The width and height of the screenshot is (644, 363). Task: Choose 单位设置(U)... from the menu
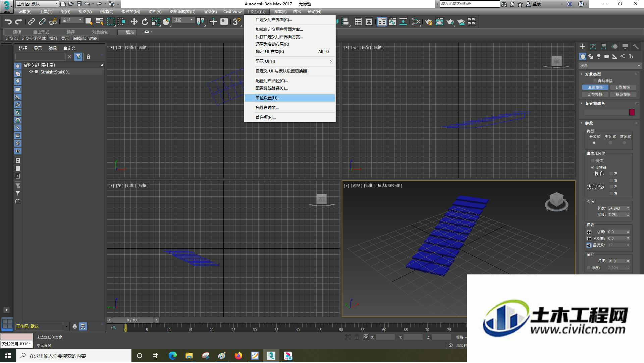pos(290,98)
